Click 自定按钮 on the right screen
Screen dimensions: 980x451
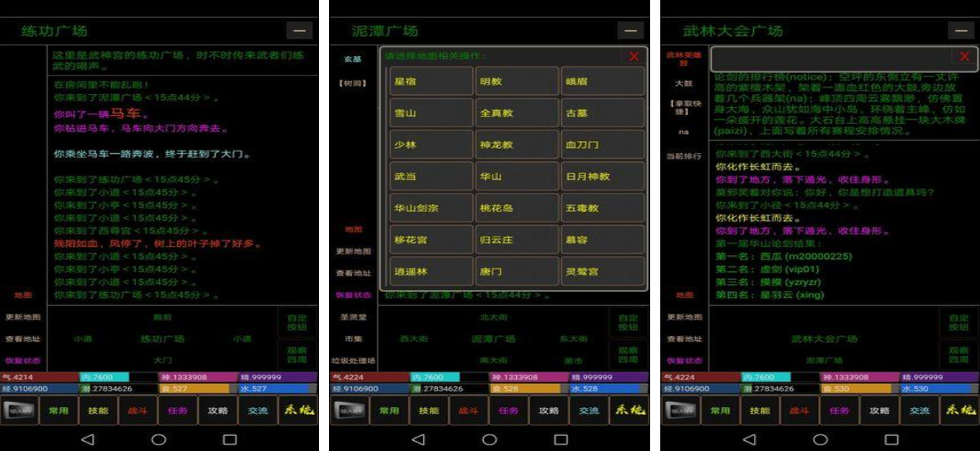(x=958, y=322)
